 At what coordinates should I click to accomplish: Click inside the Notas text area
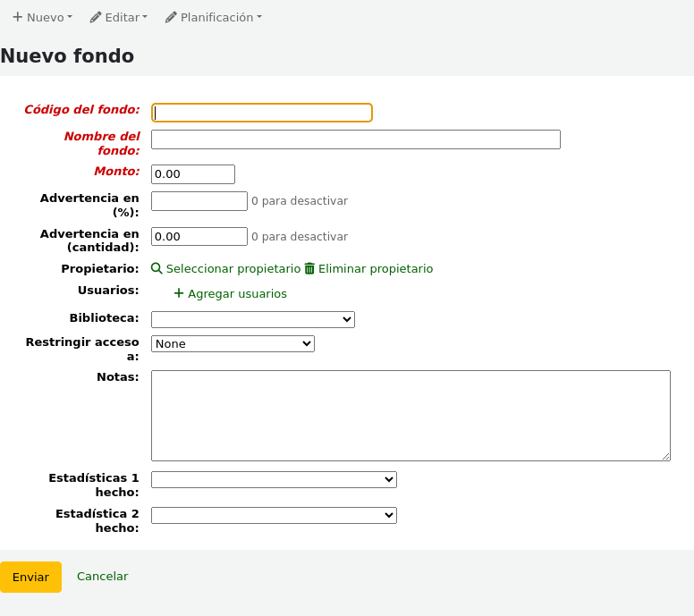(410, 416)
